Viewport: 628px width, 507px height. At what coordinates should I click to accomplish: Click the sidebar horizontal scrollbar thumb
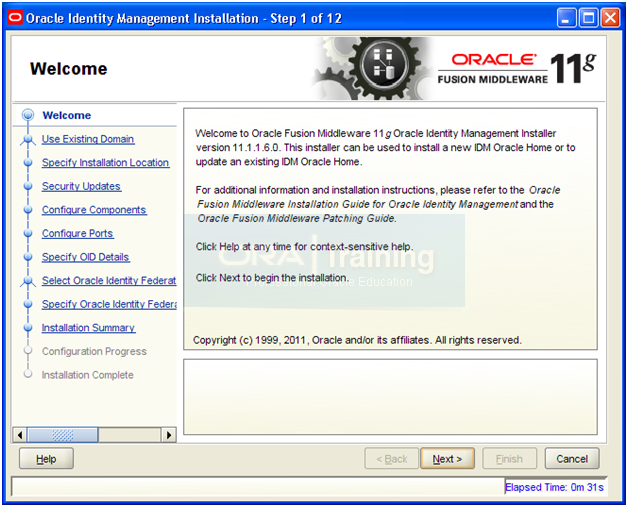pos(62,435)
